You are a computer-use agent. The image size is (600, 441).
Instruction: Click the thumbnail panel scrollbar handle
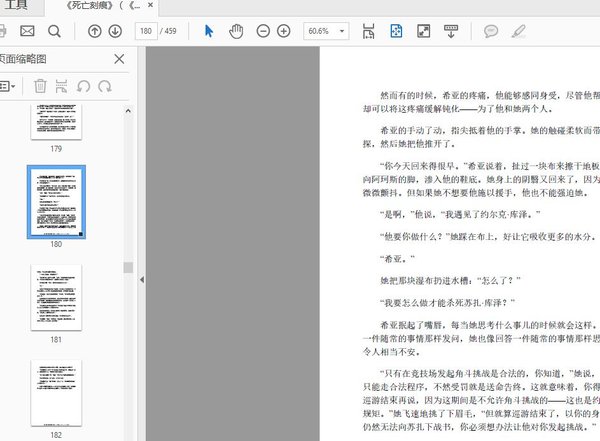pos(128,267)
